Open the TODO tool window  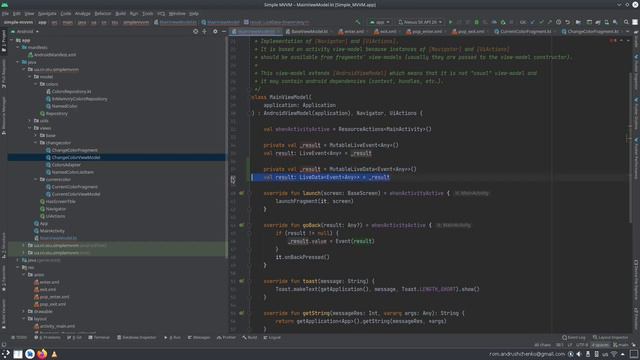(19, 338)
